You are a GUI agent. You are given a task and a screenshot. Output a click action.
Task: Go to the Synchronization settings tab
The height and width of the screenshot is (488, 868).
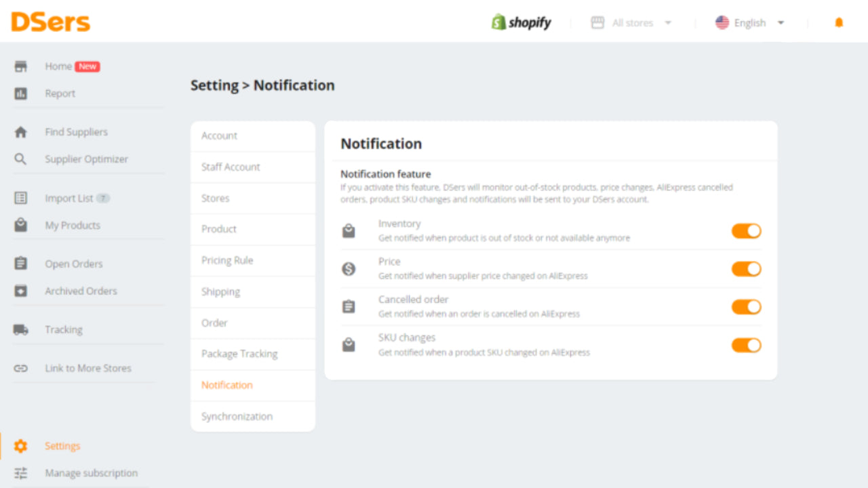237,416
